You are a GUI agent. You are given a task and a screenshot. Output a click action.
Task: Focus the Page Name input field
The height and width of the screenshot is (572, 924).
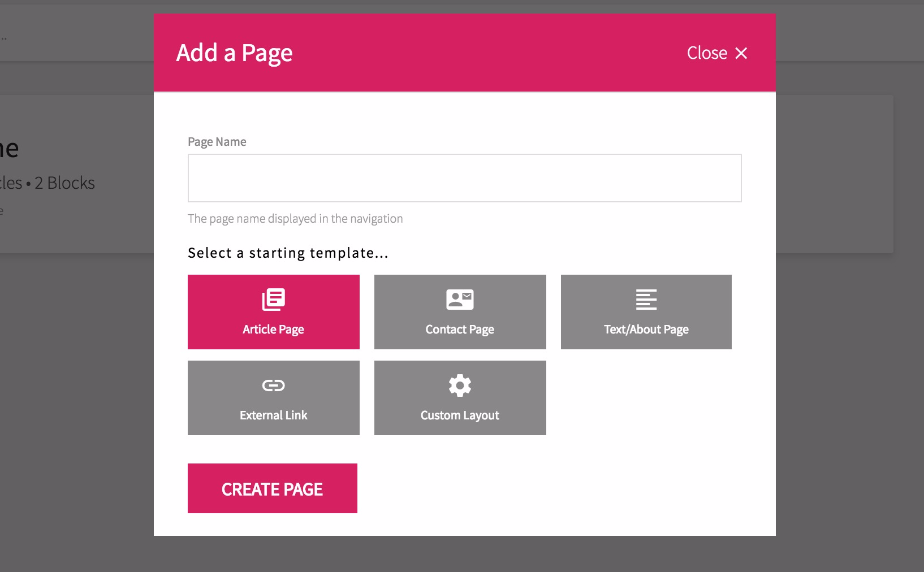click(465, 178)
